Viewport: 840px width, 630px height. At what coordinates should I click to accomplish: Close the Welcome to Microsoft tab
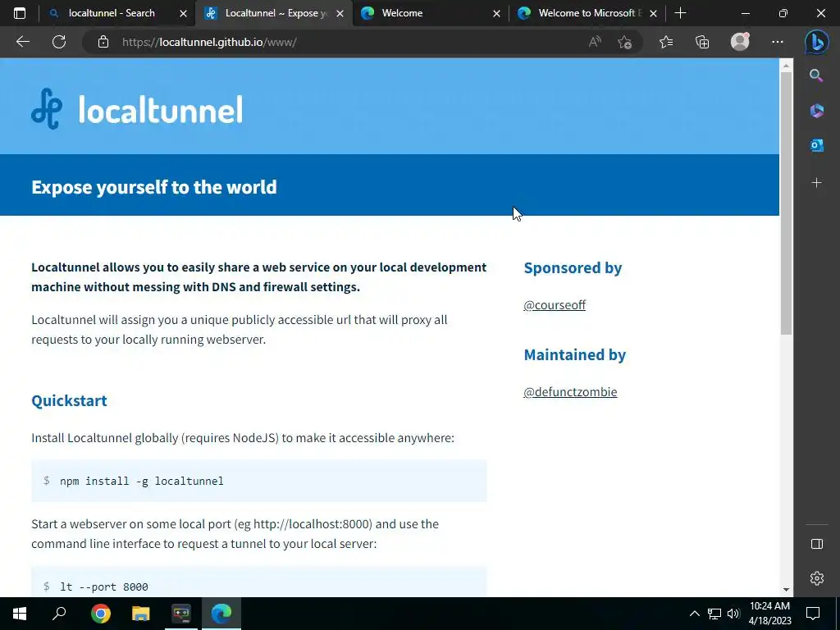(653, 13)
